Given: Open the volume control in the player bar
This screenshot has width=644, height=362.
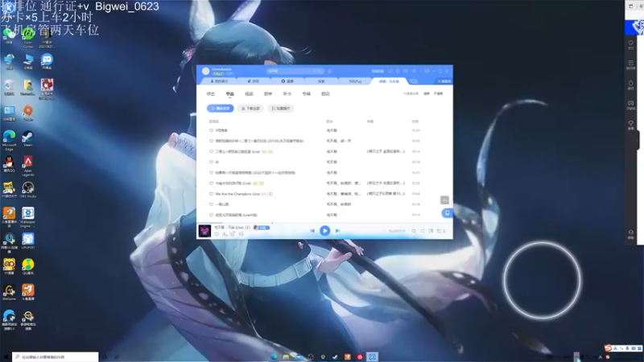Looking at the screenshot, I should click(414, 231).
